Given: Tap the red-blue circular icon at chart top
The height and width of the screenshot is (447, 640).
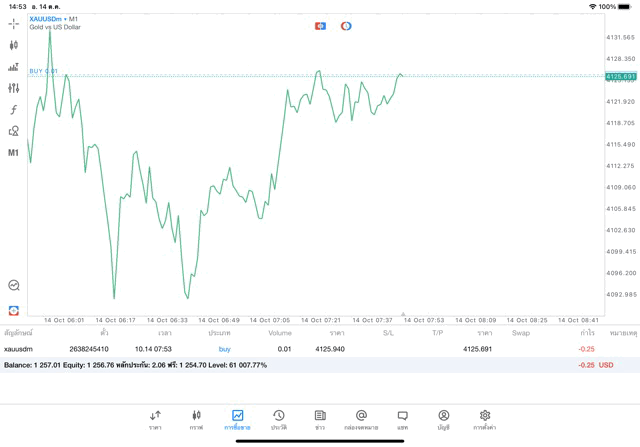Looking at the screenshot, I should pyautogui.click(x=346, y=26).
